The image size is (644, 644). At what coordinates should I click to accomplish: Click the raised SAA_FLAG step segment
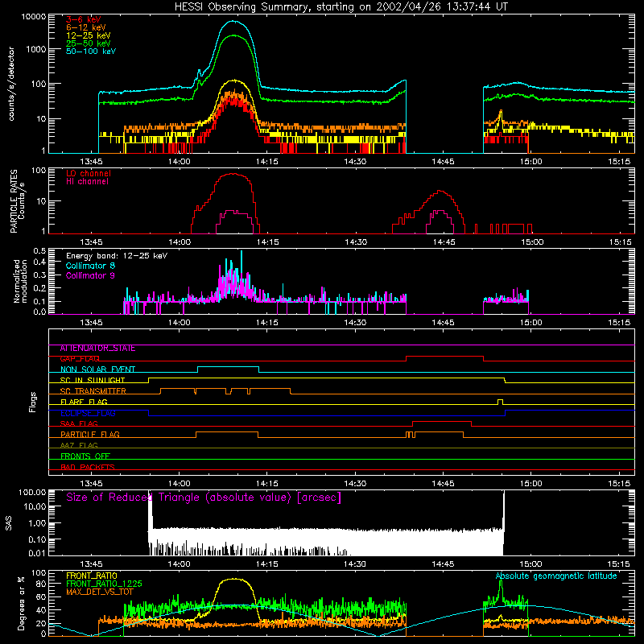(441, 421)
